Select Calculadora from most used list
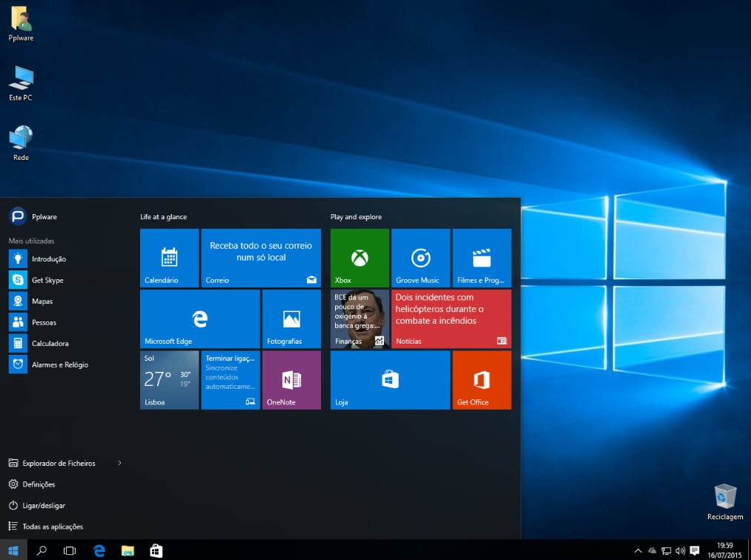This screenshot has height=560, width=751. coord(50,343)
